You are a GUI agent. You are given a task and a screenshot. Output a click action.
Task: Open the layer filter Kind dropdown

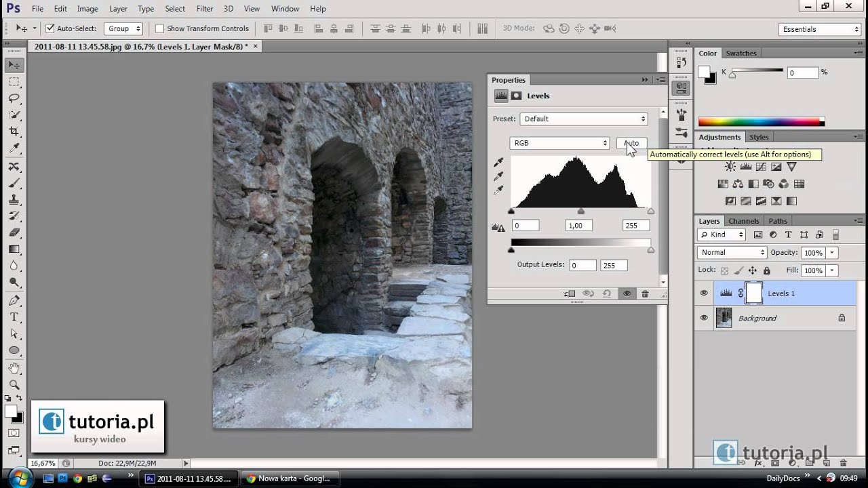722,235
